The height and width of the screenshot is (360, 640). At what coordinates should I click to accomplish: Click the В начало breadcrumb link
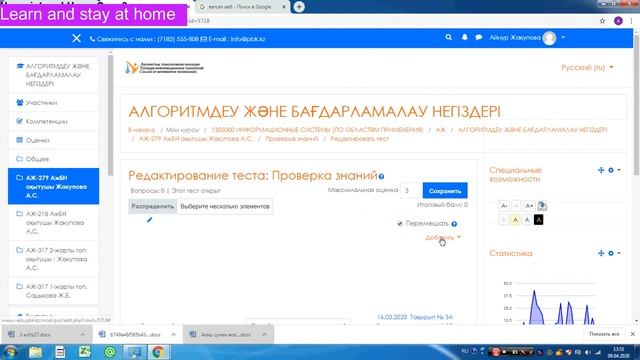(x=142, y=130)
